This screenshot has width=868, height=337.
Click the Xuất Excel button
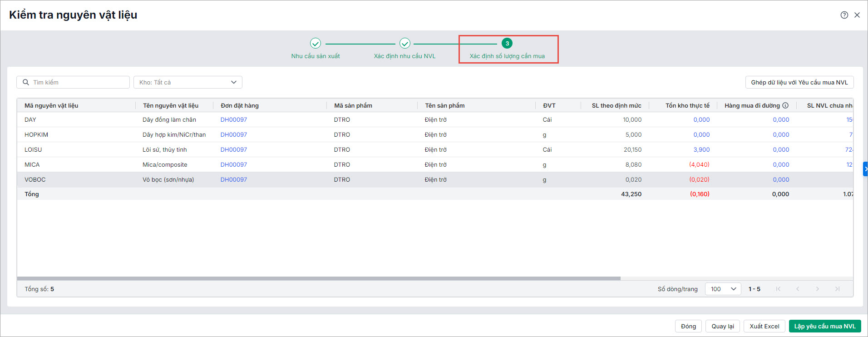point(764,326)
